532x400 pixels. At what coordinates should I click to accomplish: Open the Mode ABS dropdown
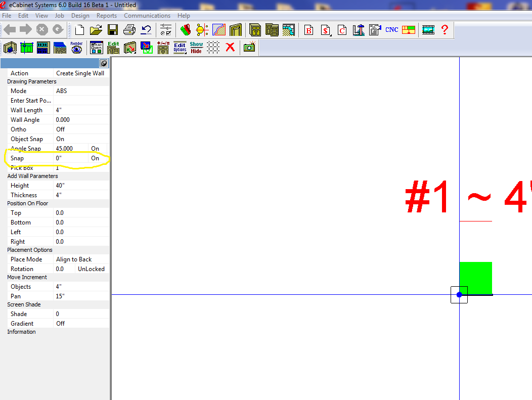pyautogui.click(x=81, y=91)
